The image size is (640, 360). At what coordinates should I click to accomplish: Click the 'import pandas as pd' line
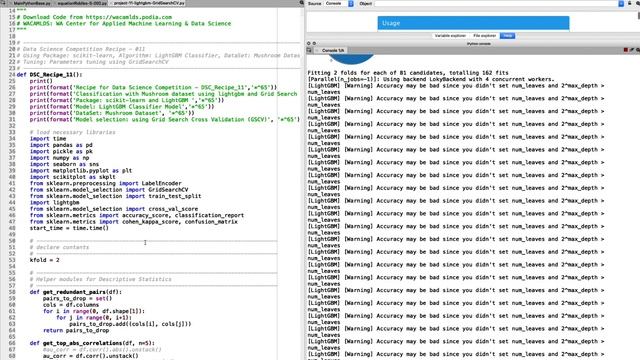(x=61, y=145)
